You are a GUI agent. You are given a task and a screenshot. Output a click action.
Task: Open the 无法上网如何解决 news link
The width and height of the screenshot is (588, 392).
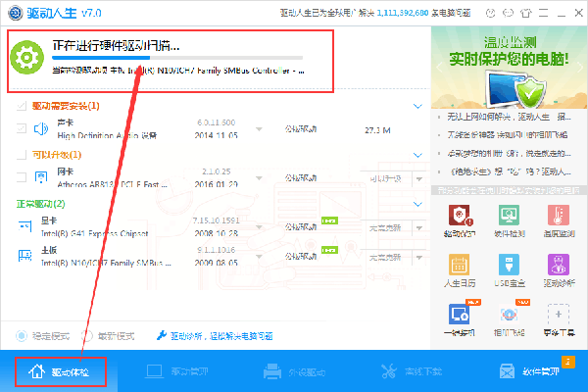[x=509, y=117]
